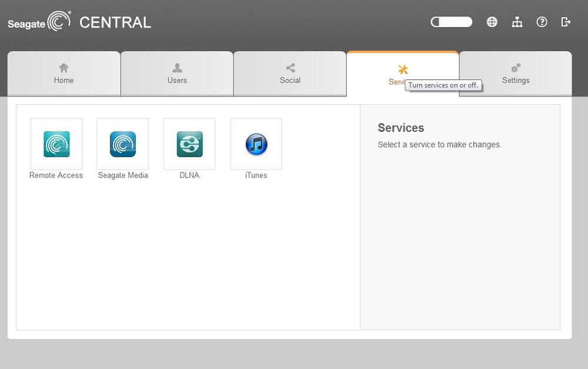Select the Services tab
Viewport: 588px width, 369px height.
[x=403, y=74]
